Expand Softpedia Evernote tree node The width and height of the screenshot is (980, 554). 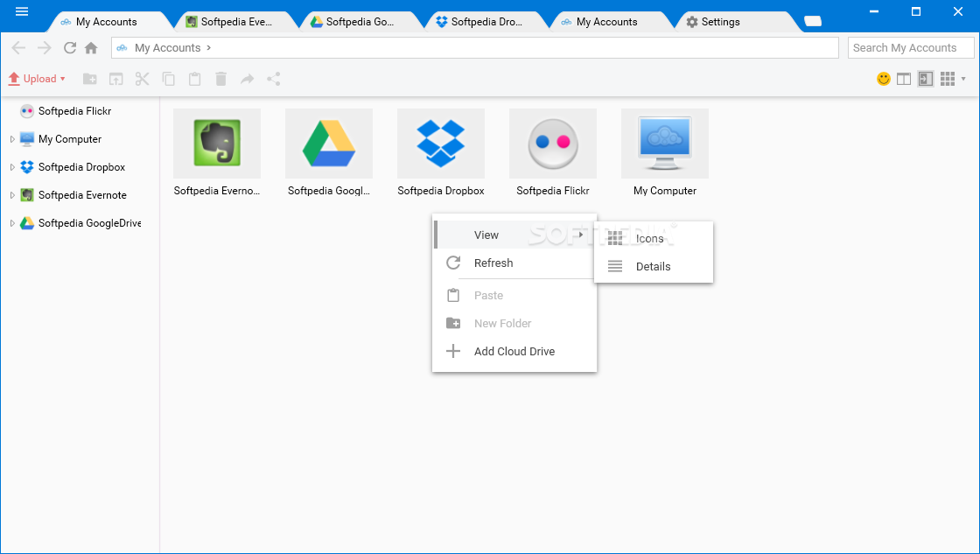(x=12, y=195)
